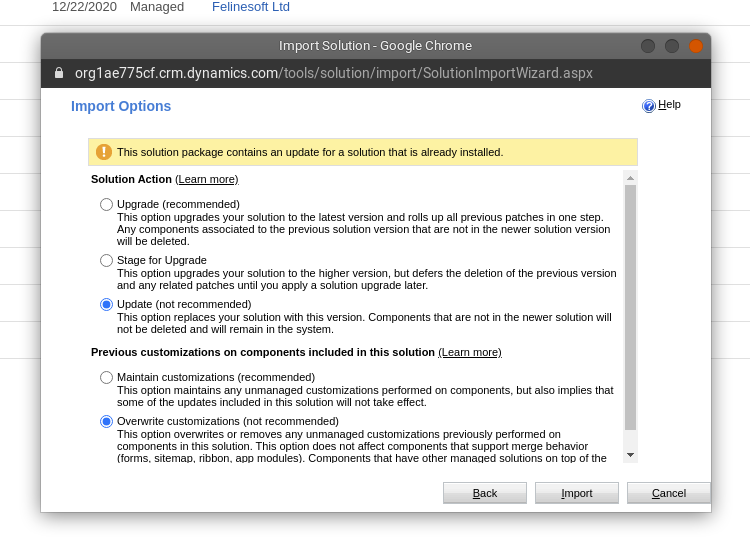Click the scrollbar down arrow
Image resolution: width=750 pixels, height=547 pixels.
point(630,455)
